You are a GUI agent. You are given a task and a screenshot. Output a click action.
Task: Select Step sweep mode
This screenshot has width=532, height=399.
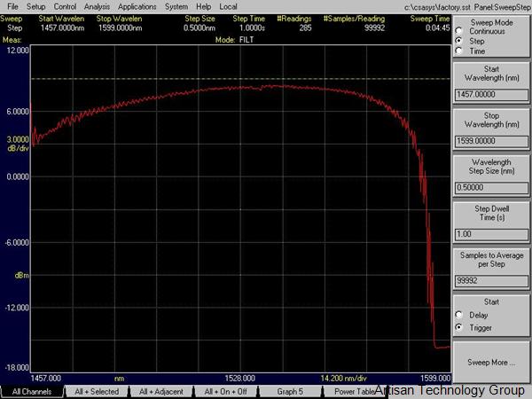click(458, 41)
